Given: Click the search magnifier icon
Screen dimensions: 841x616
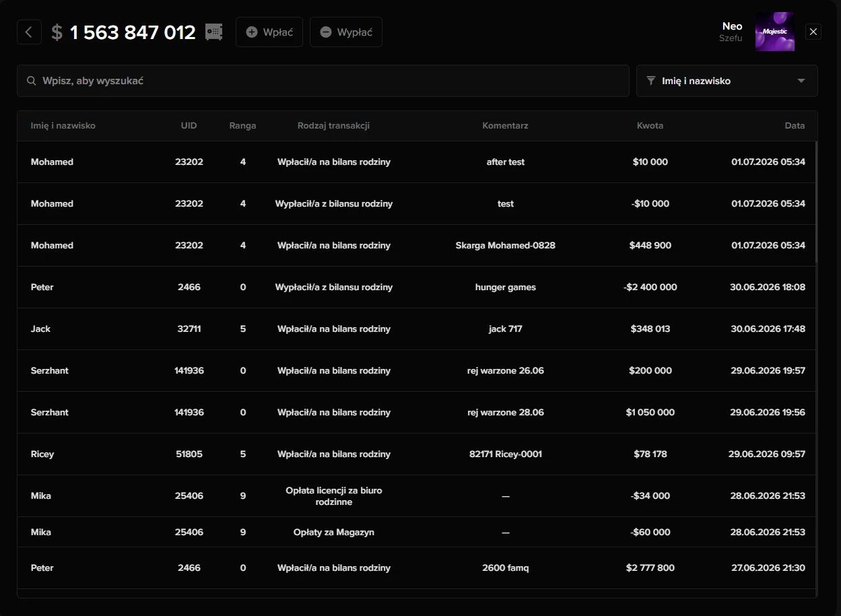Looking at the screenshot, I should pyautogui.click(x=31, y=81).
